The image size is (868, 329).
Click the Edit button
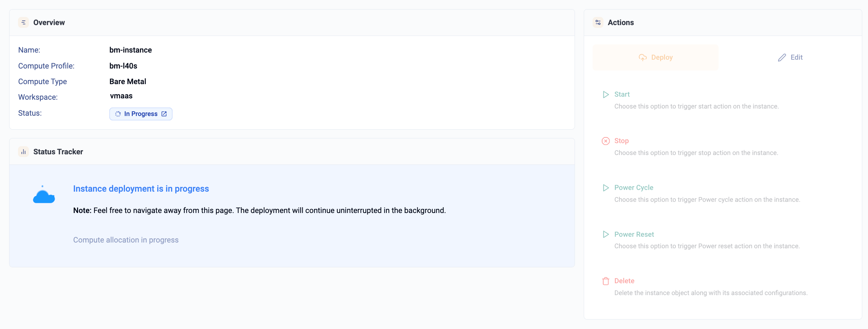790,57
